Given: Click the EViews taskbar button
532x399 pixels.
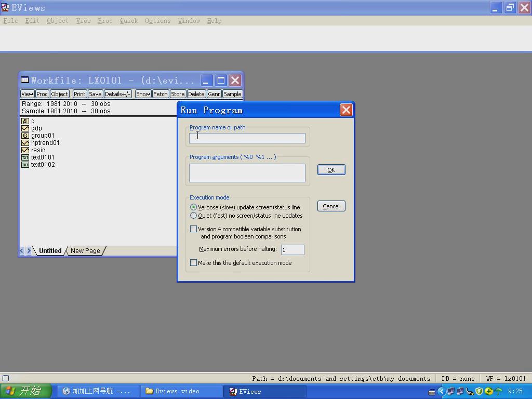Looking at the screenshot, I should pyautogui.click(x=265, y=391).
